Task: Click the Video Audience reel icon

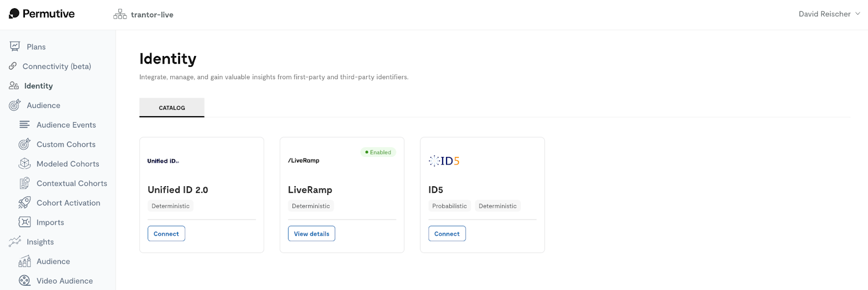Action: coord(24,281)
